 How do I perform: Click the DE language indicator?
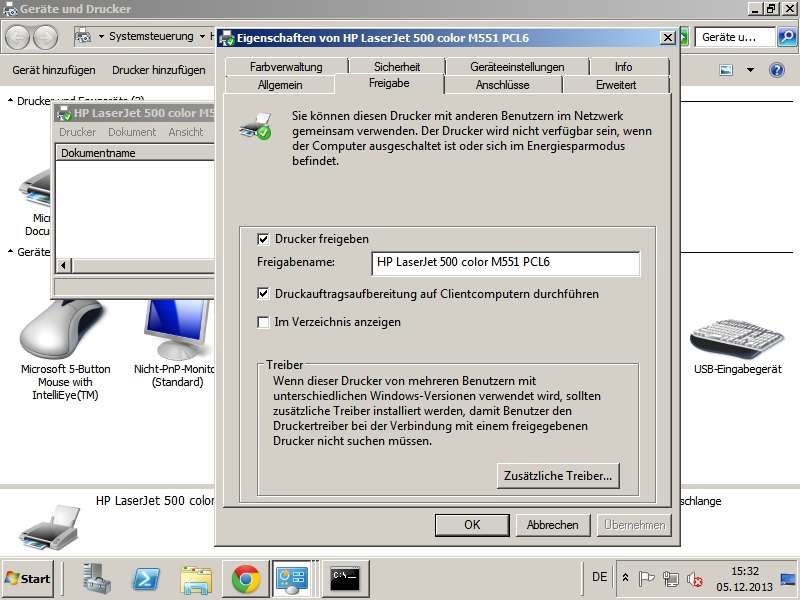(599, 577)
